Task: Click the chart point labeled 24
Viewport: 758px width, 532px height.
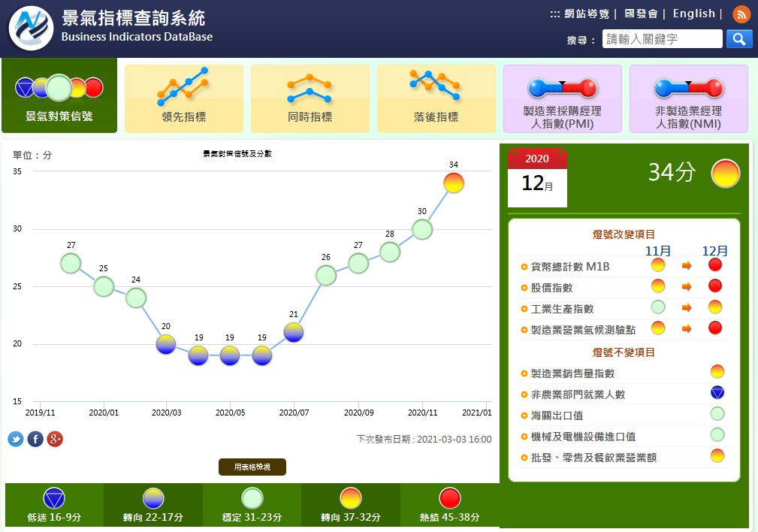Action: [x=136, y=298]
